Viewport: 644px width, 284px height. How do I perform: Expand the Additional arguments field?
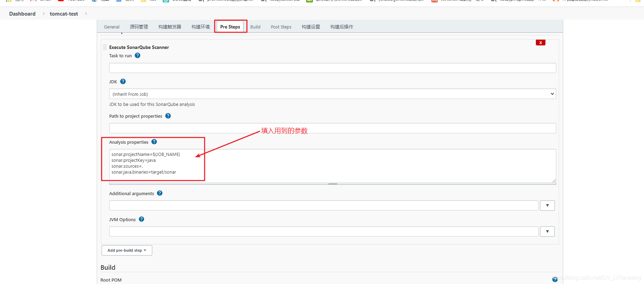(547, 206)
